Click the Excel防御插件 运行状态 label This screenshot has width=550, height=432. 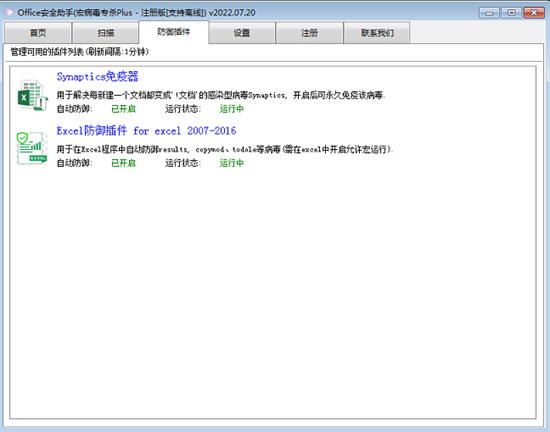click(183, 163)
